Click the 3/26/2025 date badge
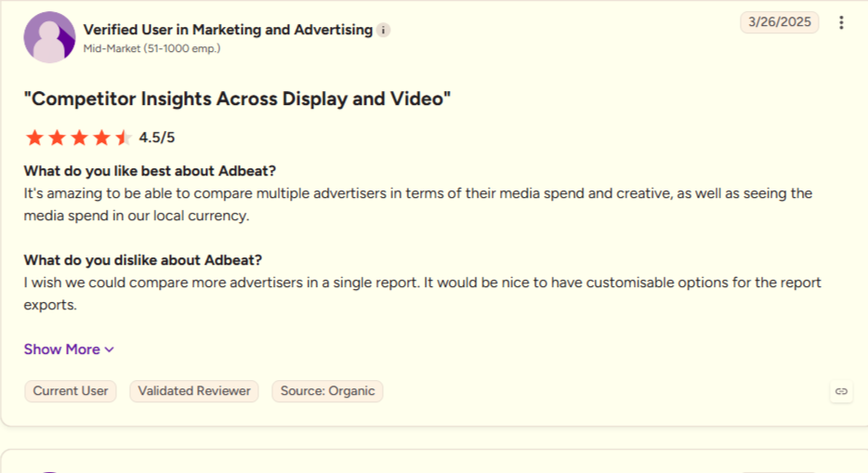The width and height of the screenshot is (868, 473). tap(780, 22)
